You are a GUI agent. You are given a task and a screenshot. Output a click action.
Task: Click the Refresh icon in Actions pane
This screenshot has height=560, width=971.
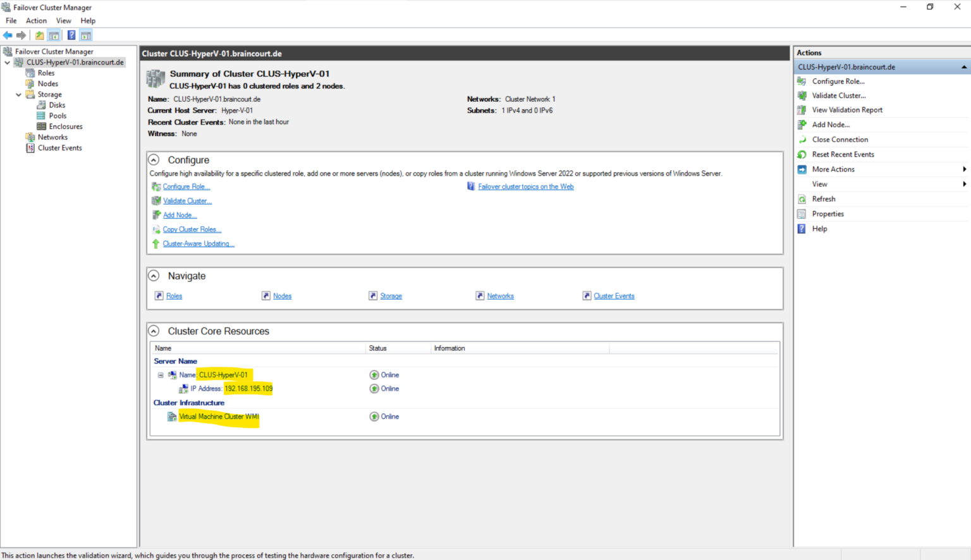(x=802, y=199)
